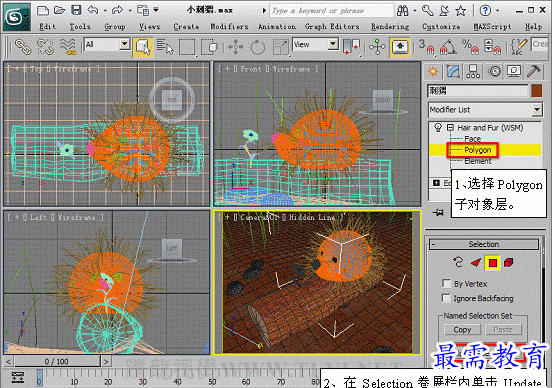
Task: Select the Select and Link tool
Action: tap(23, 47)
